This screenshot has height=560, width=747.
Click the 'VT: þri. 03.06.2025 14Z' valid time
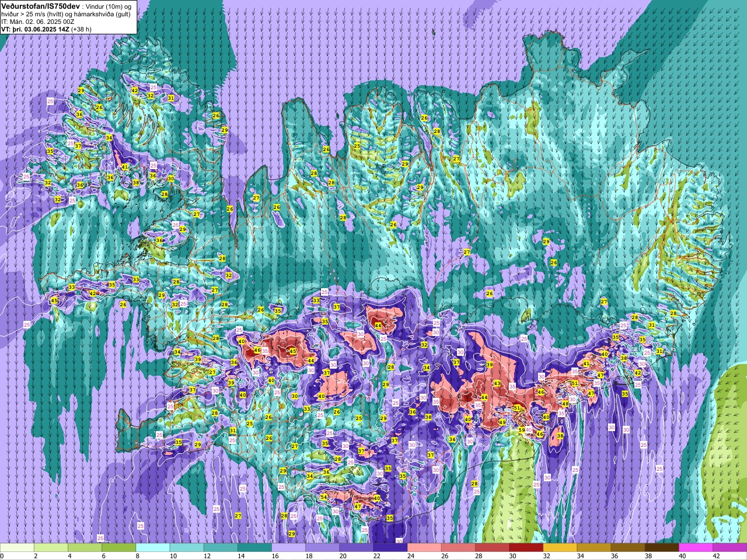(35, 29)
